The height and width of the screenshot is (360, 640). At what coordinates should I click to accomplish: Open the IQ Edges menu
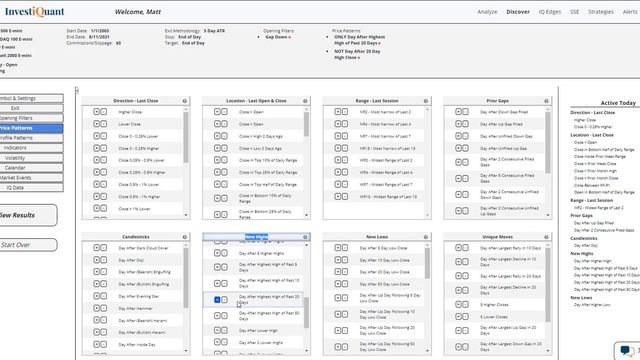point(550,12)
